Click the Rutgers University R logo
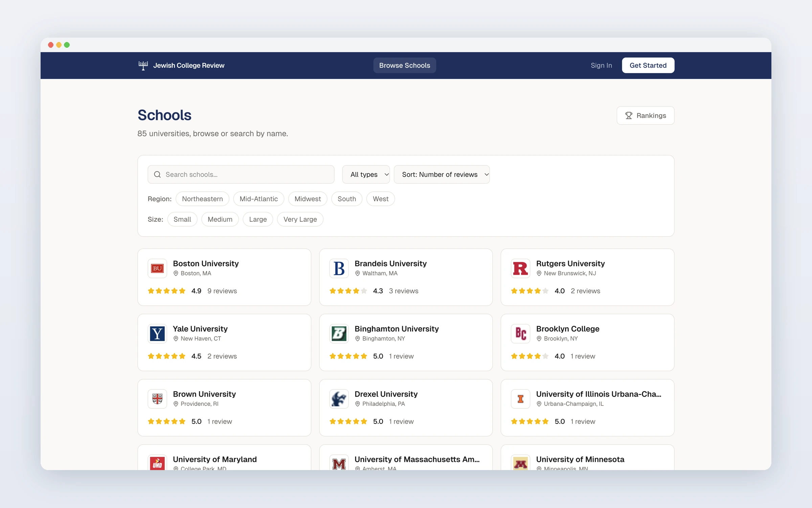The image size is (812, 508). click(520, 269)
